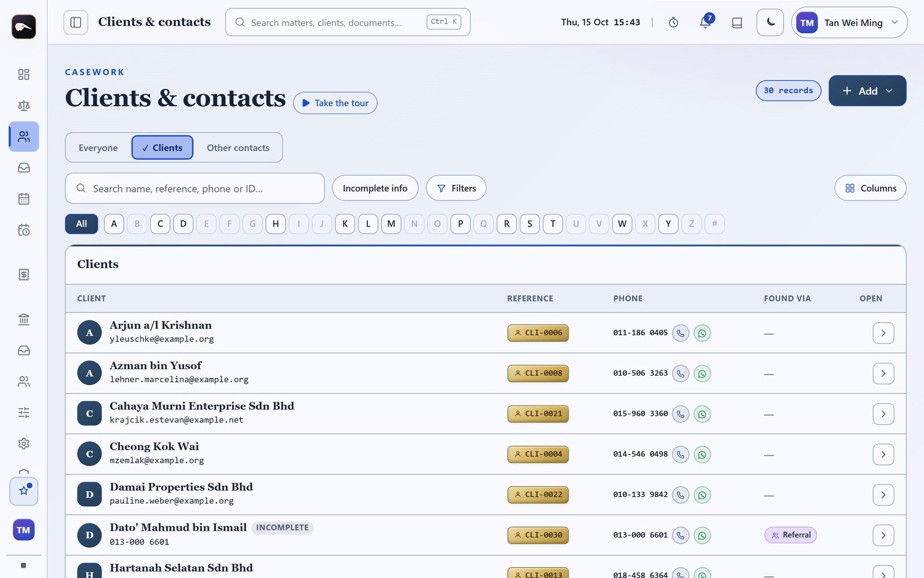This screenshot has height=578, width=924.
Task: Switch to Other contacts segment
Action: [x=238, y=147]
